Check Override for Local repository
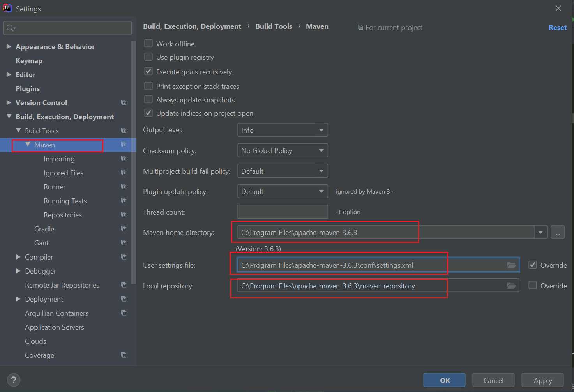 click(533, 285)
